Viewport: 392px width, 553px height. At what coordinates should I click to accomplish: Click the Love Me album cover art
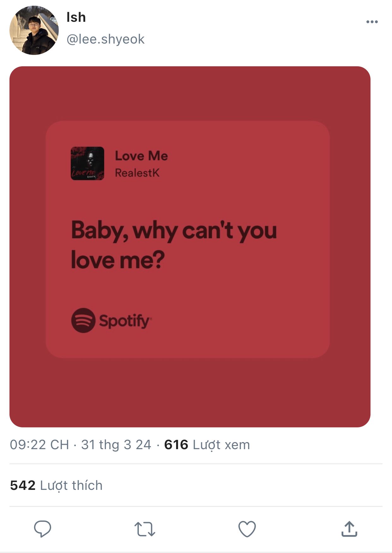(x=87, y=163)
